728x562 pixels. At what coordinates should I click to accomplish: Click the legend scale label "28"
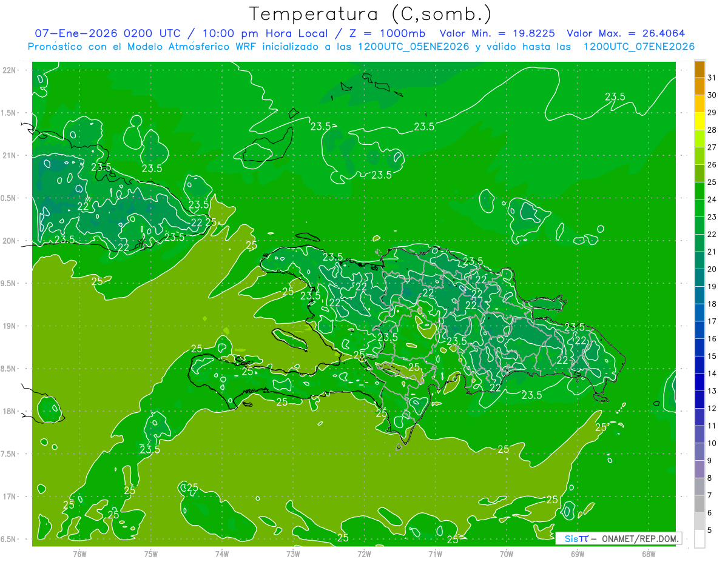[x=712, y=130]
